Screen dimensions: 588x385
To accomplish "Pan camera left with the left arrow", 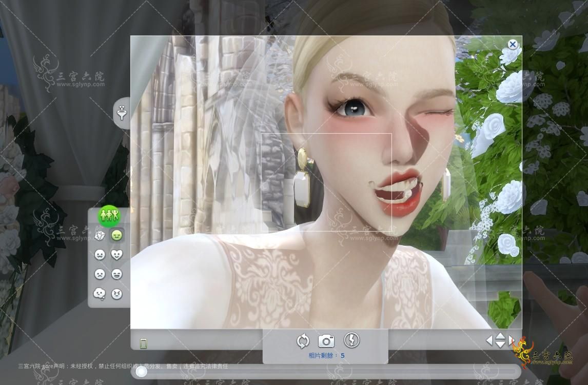I will (x=489, y=340).
